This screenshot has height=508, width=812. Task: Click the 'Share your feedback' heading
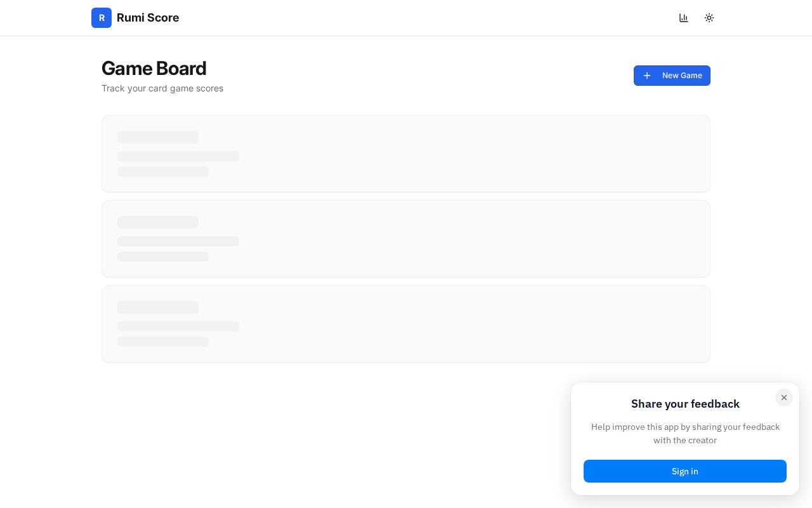coord(685,404)
